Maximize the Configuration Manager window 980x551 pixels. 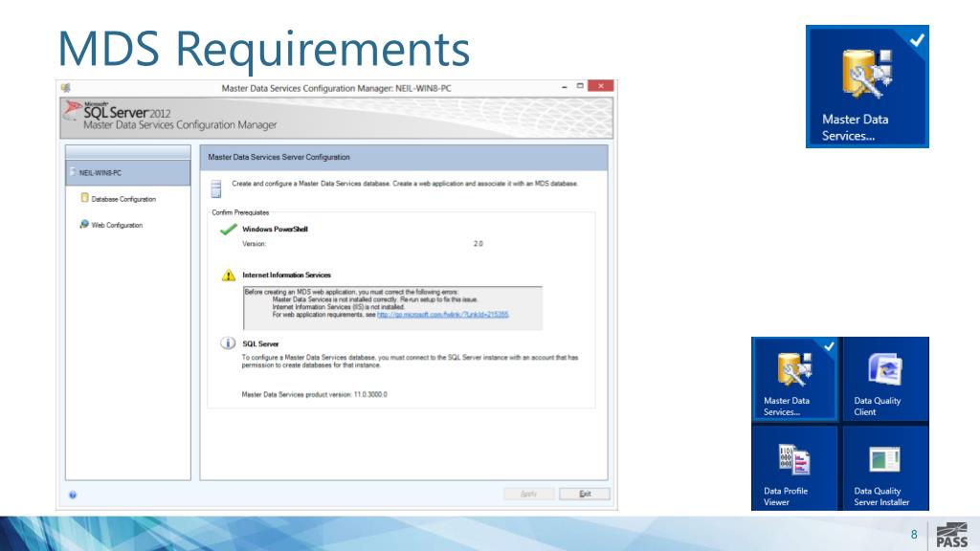click(580, 86)
